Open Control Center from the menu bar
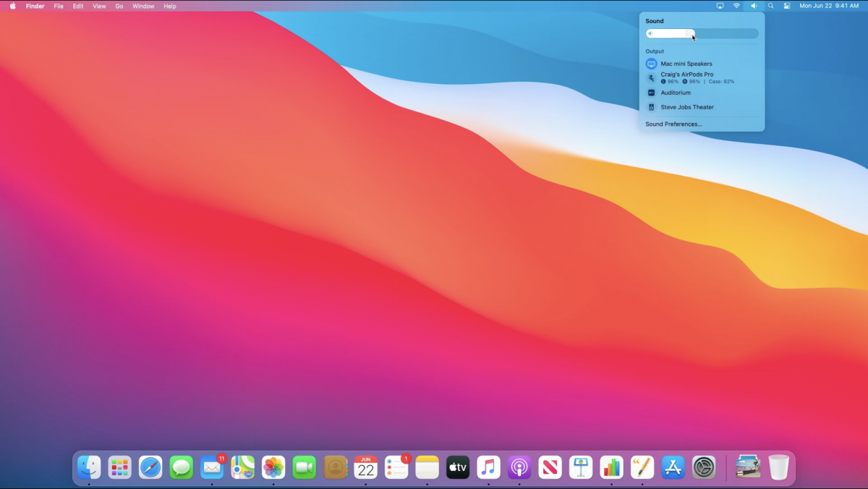868x489 pixels. [x=786, y=6]
